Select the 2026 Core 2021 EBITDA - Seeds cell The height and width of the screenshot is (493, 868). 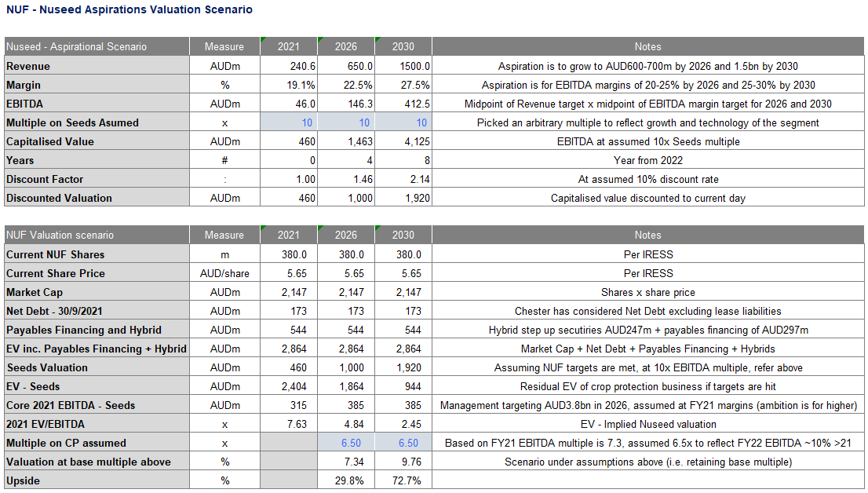pyautogui.click(x=346, y=406)
